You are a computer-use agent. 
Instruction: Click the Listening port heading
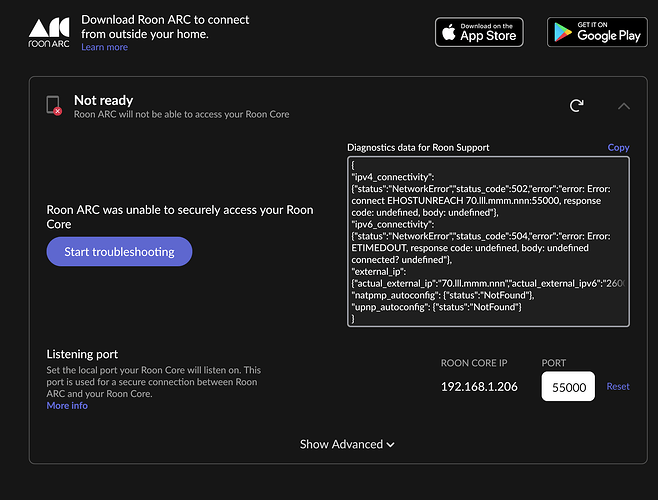click(x=82, y=354)
